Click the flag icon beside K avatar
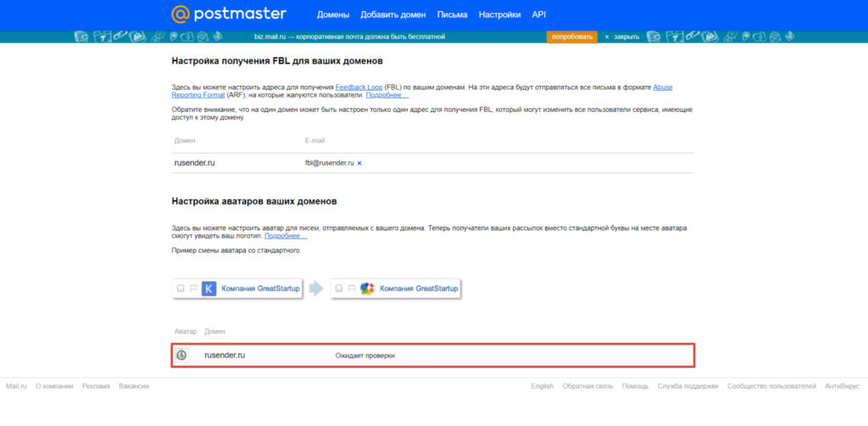Viewport: 868px width, 426px height. [x=194, y=288]
